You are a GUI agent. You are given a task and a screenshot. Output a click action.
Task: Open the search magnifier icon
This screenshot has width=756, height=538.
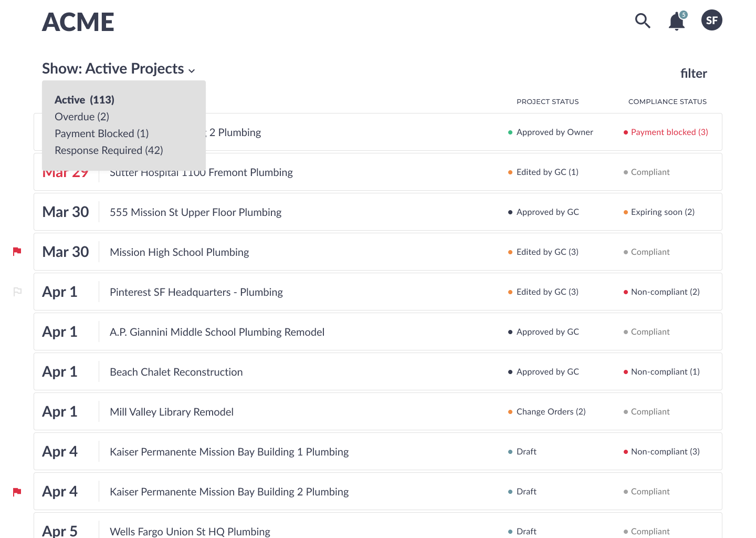643,20
